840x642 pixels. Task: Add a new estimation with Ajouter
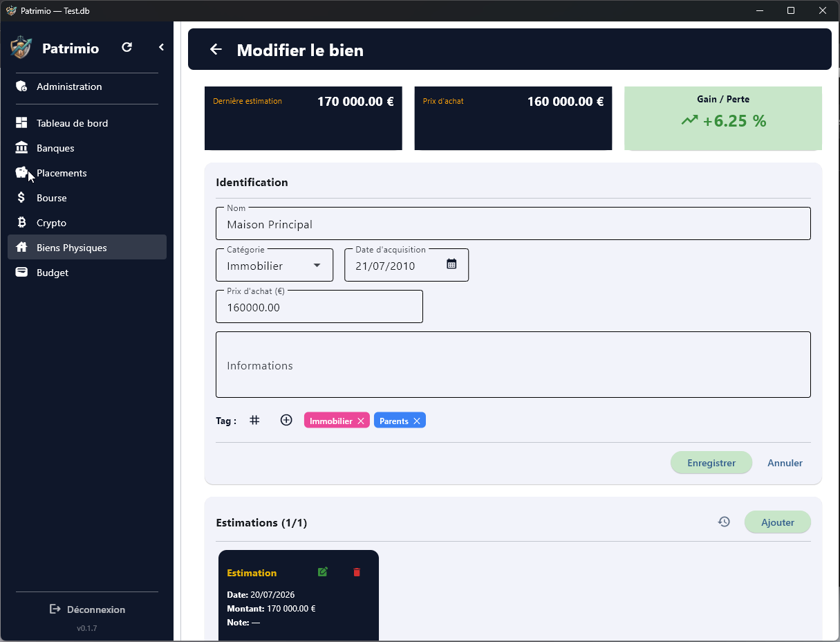coord(778,522)
